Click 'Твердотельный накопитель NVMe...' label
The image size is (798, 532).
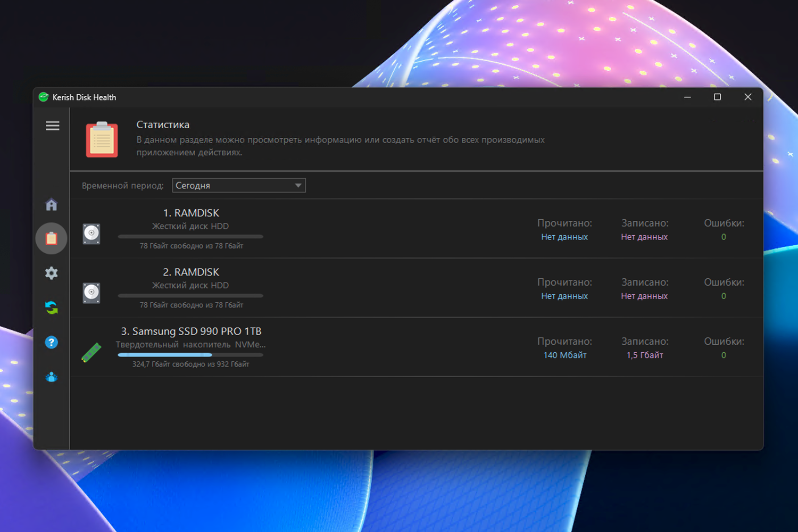190,345
